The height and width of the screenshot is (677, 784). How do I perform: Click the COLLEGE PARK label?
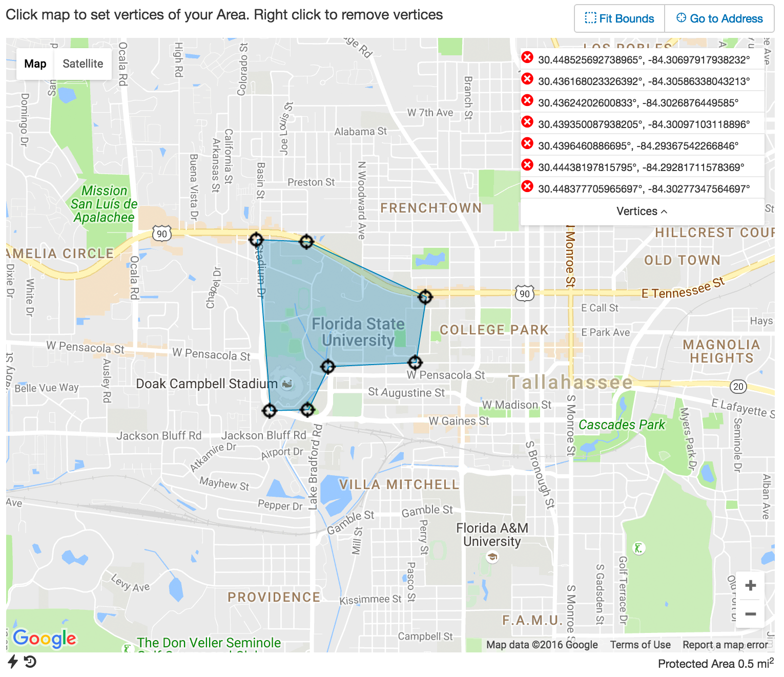pyautogui.click(x=494, y=330)
